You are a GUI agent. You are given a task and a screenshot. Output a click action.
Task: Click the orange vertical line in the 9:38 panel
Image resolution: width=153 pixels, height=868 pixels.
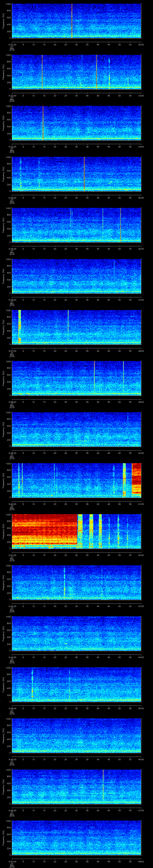coord(94,376)
